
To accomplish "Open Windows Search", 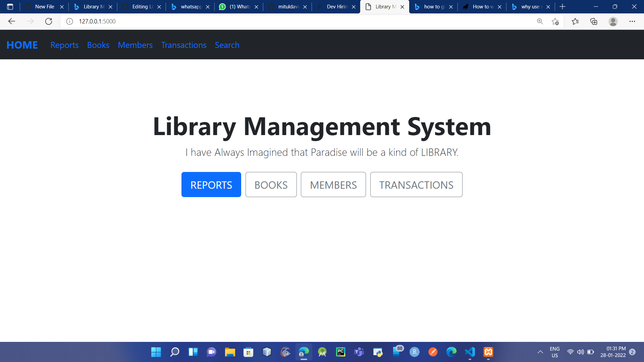I will point(175,352).
